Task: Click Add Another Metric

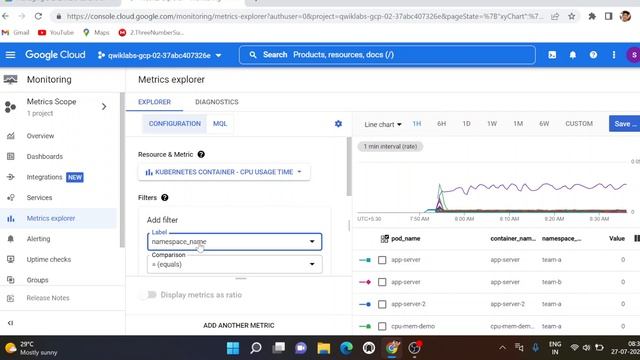Action: point(239,325)
